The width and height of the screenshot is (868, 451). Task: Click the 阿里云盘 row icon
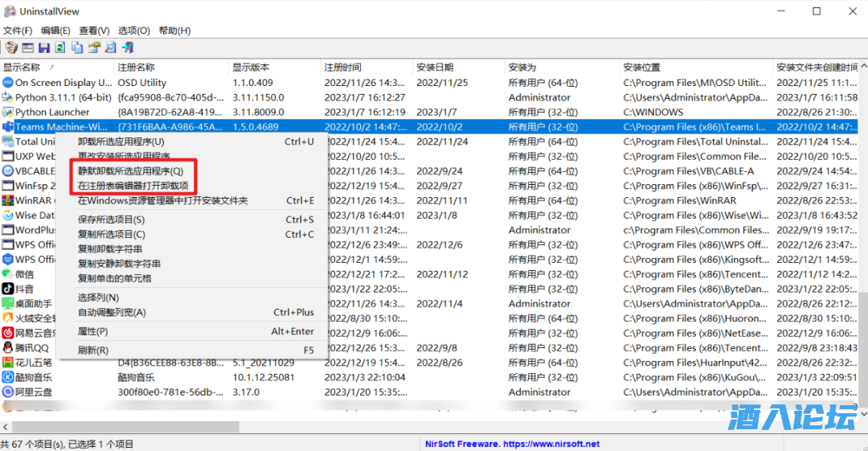coord(8,392)
